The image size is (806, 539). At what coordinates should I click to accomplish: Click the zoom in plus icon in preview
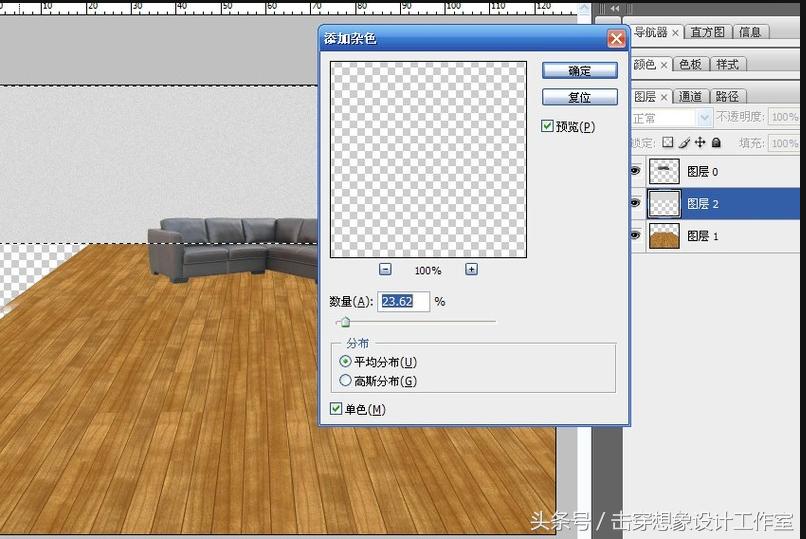click(x=471, y=269)
